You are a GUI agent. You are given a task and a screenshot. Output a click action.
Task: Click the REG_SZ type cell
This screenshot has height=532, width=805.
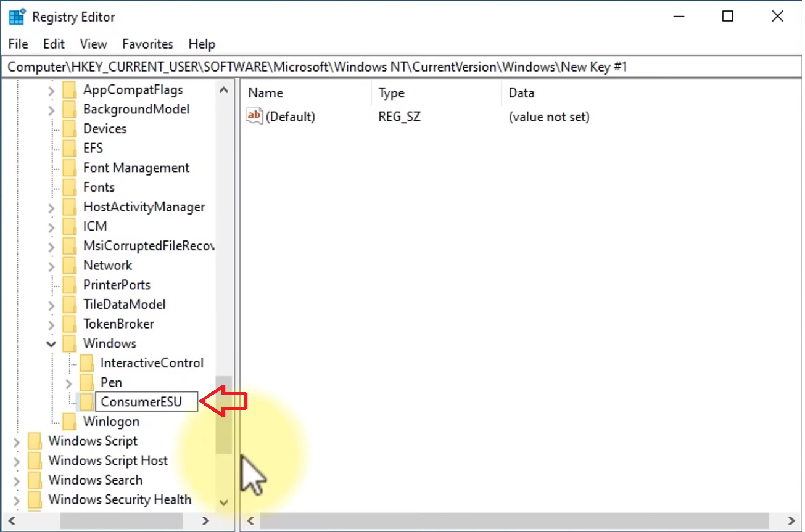(x=400, y=117)
